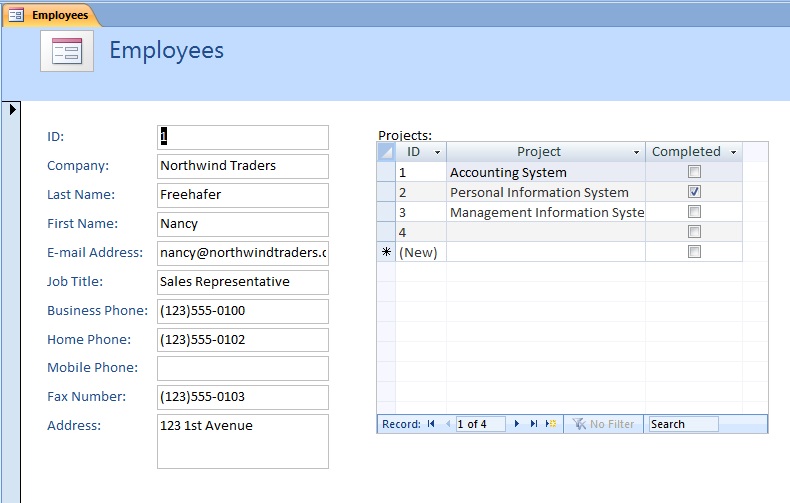Create new blank record in Projects navigator
790x503 pixels.
coord(550,424)
